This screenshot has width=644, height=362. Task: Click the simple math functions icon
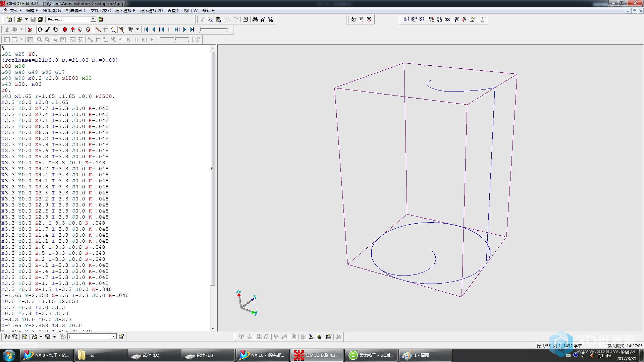point(354,19)
